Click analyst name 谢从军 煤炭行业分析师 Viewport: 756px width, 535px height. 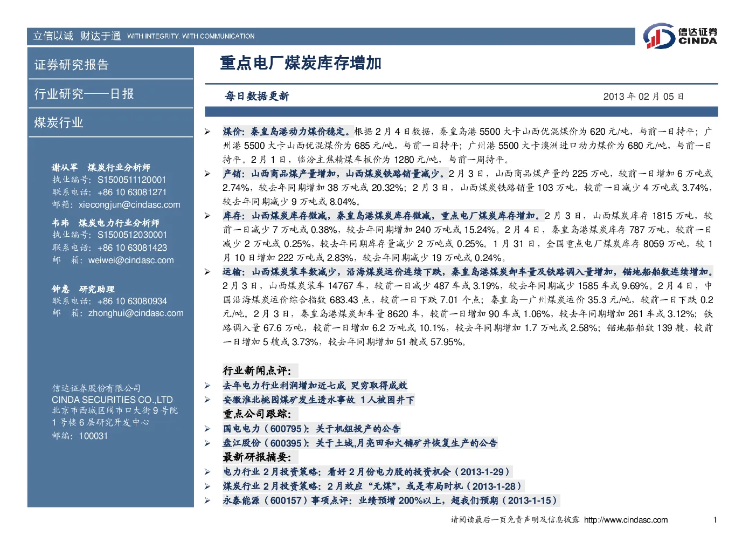[x=101, y=168]
